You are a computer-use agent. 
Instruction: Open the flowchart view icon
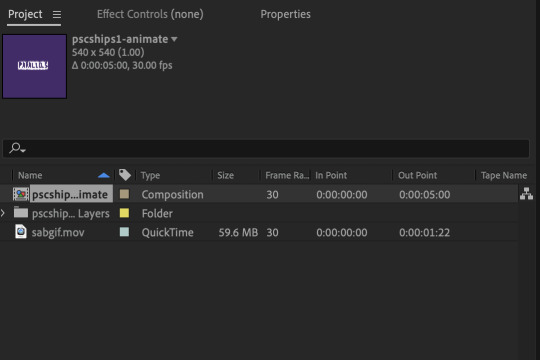(526, 194)
